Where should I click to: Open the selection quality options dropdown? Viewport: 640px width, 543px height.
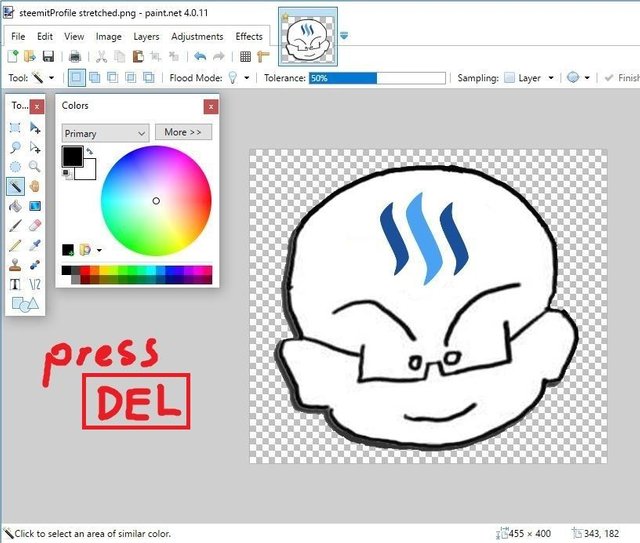(x=587, y=78)
